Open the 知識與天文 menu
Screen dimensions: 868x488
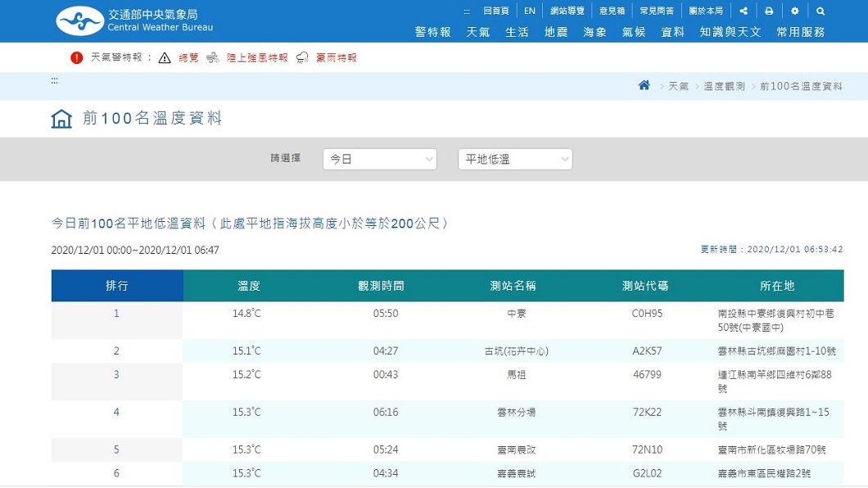click(x=730, y=32)
